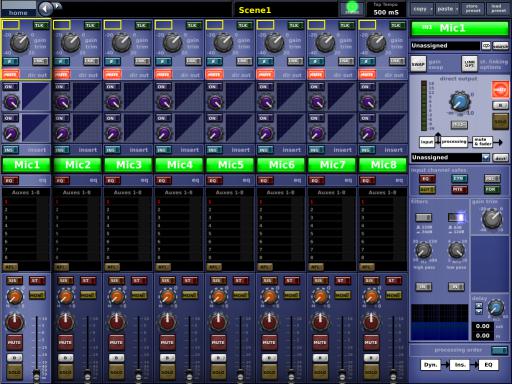This screenshot has width=512, height=384.
Task: Click the SWAP gain swap button
Action: pos(418,64)
